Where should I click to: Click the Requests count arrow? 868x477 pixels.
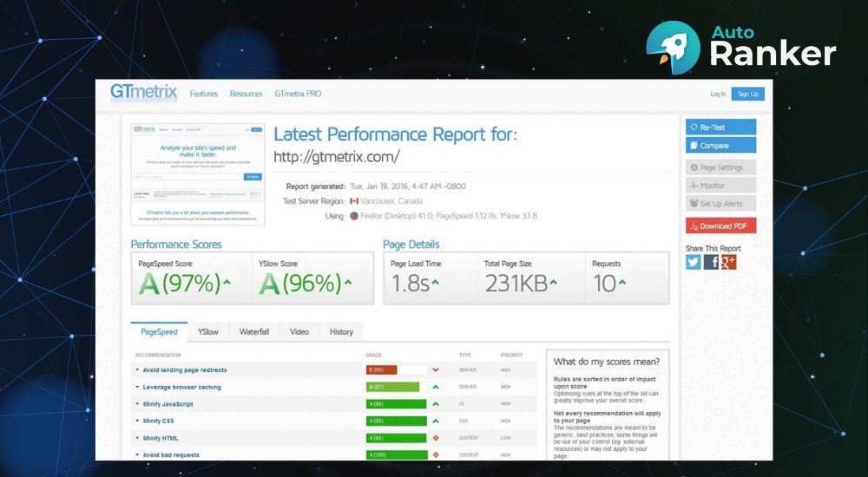click(622, 282)
